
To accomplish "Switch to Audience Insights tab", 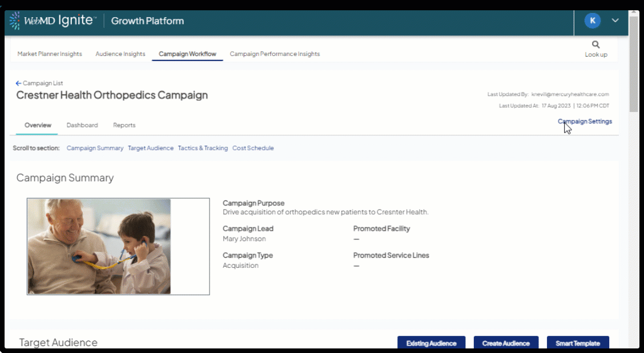I will click(120, 54).
